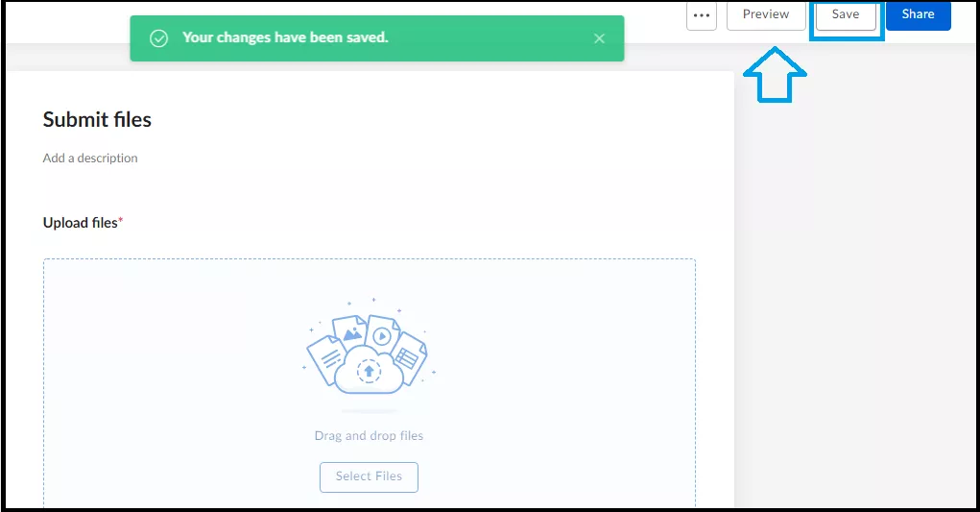The height and width of the screenshot is (512, 980).
Task: Click the 'Your changes have been saved' message
Action: [x=285, y=37]
